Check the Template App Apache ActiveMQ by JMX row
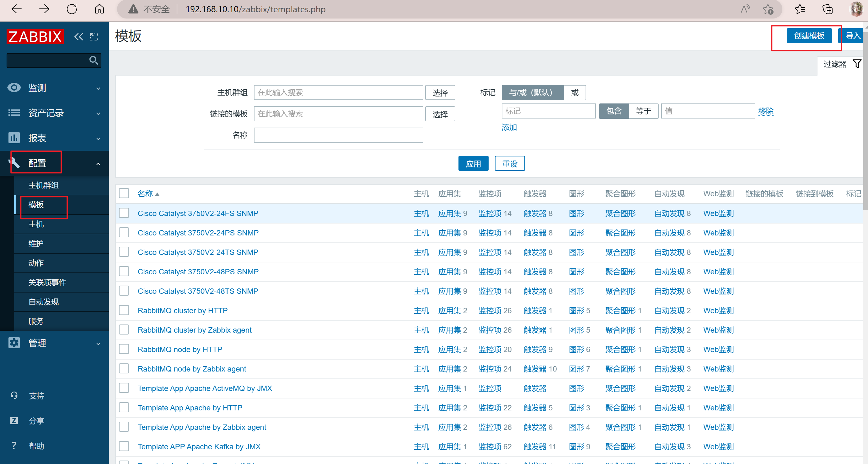The image size is (868, 464). [x=124, y=388]
